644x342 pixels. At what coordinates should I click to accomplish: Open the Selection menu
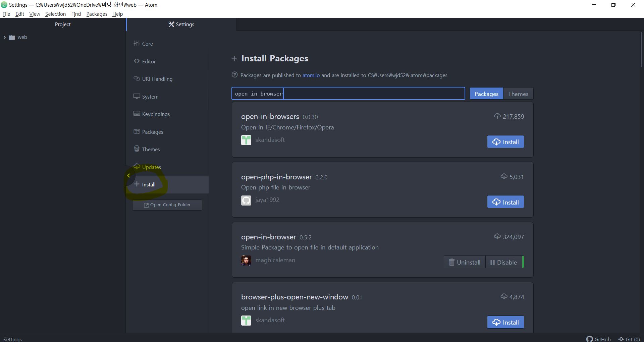(55, 14)
